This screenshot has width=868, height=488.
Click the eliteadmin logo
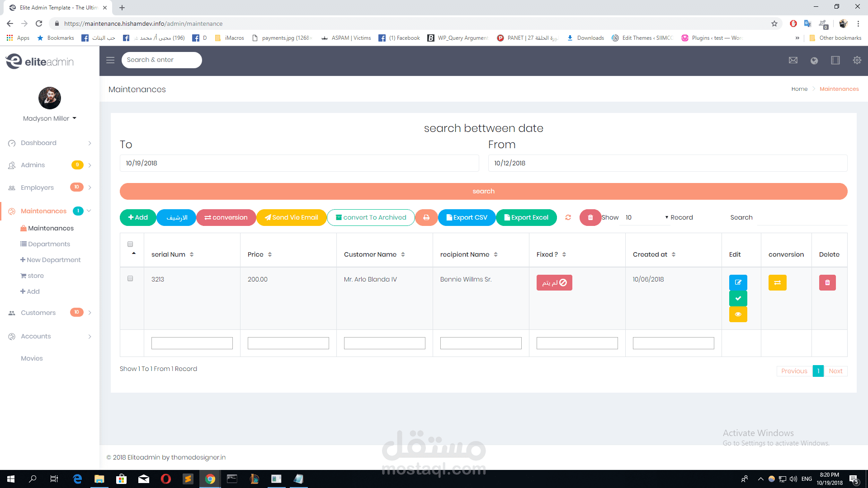(x=40, y=61)
